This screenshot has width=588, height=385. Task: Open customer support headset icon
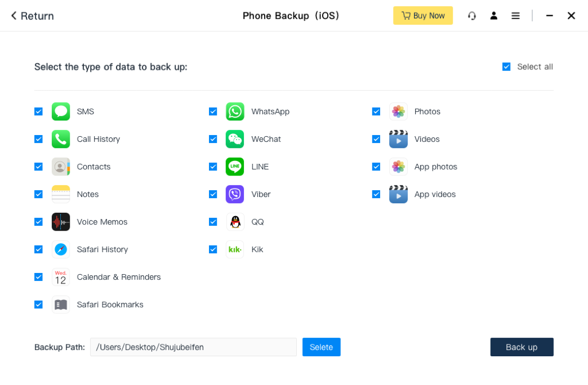pos(472,16)
